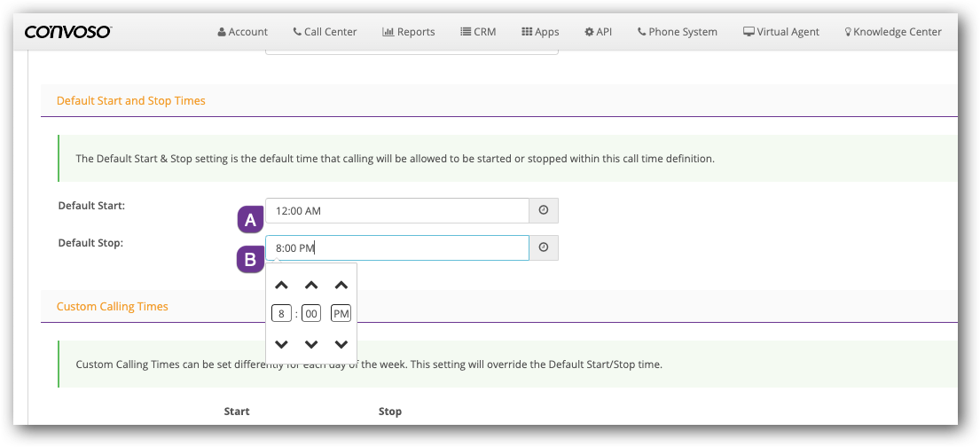Decrease the hour with the down arrow
Viewport: 980px width, 447px height.
pos(281,344)
